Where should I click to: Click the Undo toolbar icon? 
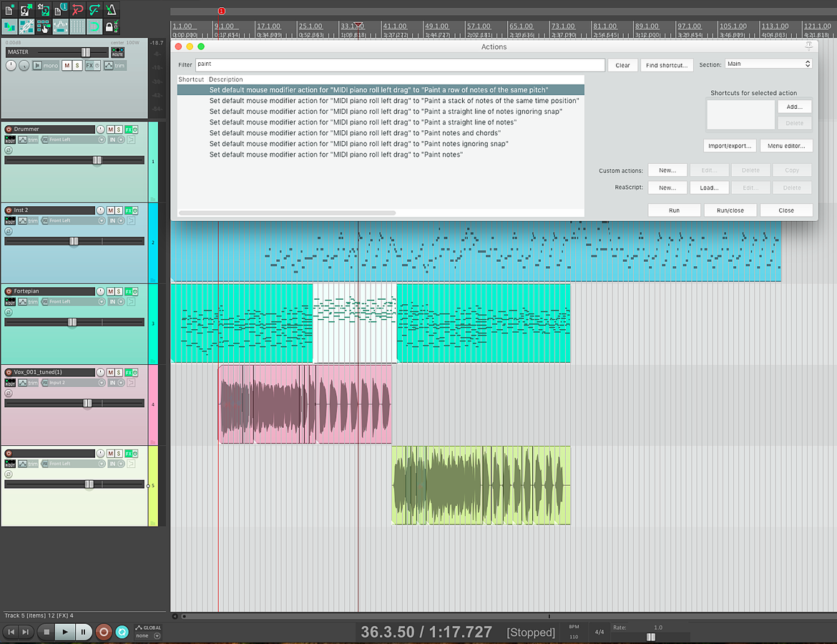pos(77,9)
